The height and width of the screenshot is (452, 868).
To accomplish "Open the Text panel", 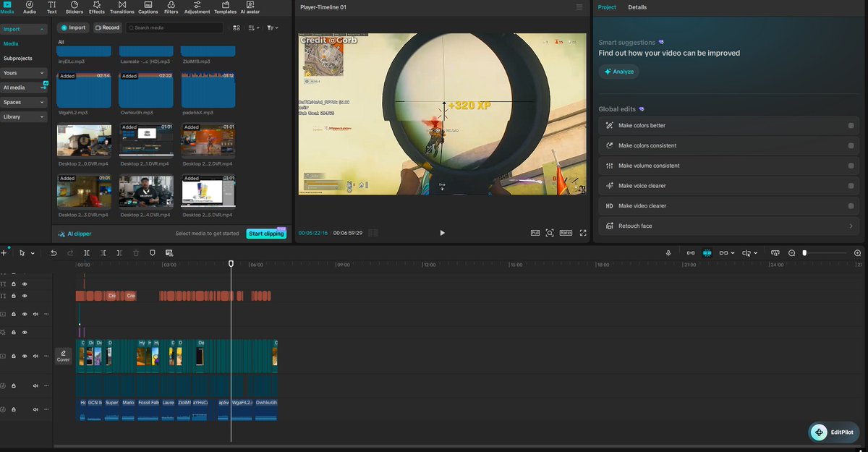I will click(52, 7).
